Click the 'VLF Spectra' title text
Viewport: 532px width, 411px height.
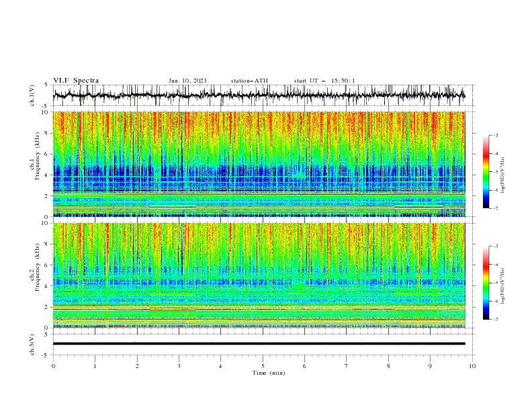pyautogui.click(x=76, y=81)
